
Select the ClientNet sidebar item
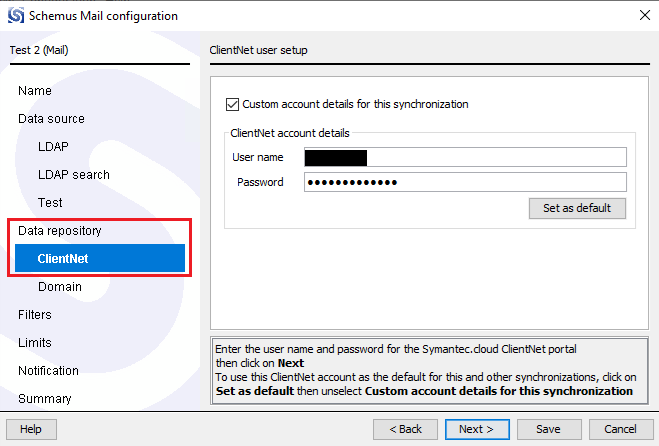[x=63, y=259]
